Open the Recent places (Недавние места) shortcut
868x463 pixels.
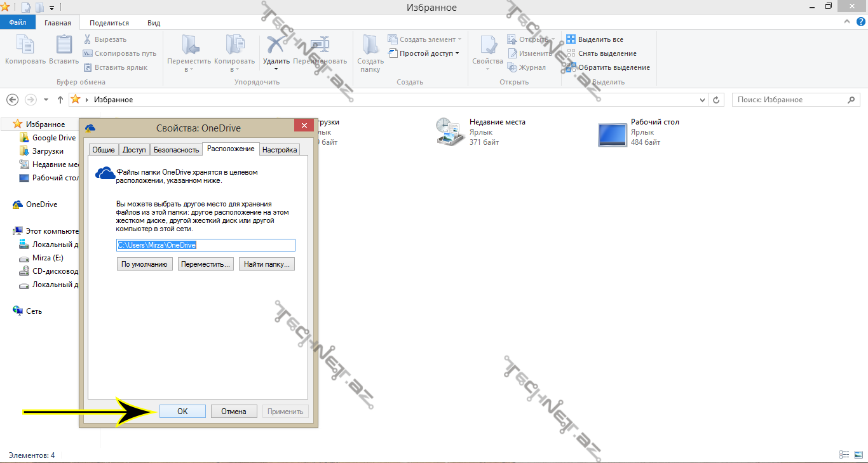[x=451, y=131]
